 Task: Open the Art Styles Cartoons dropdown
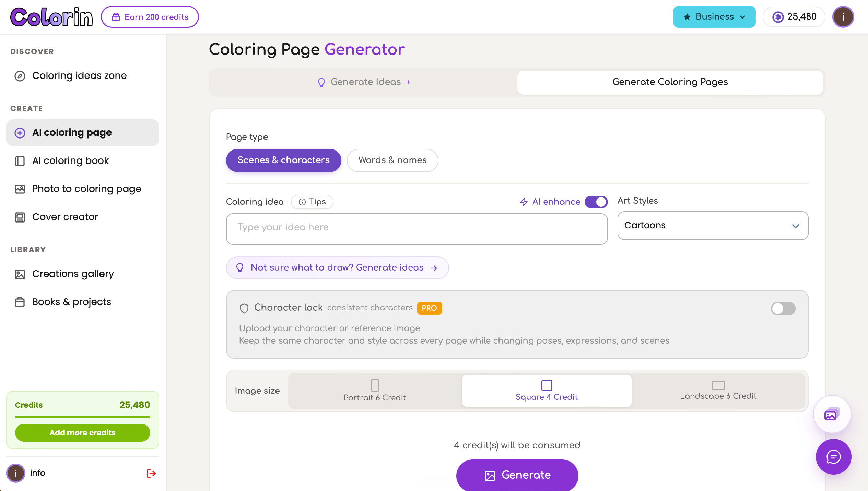pos(713,226)
